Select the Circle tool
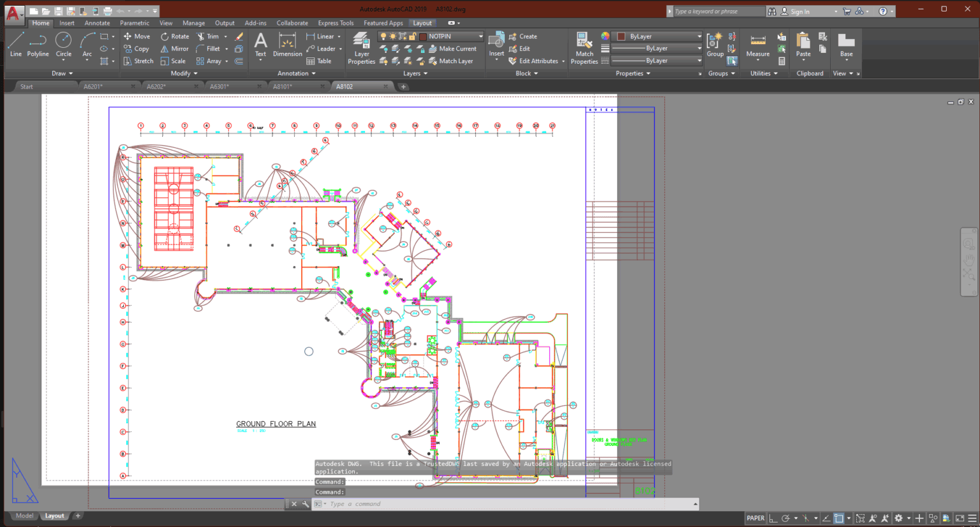Image resolution: width=980 pixels, height=527 pixels. tap(63, 45)
